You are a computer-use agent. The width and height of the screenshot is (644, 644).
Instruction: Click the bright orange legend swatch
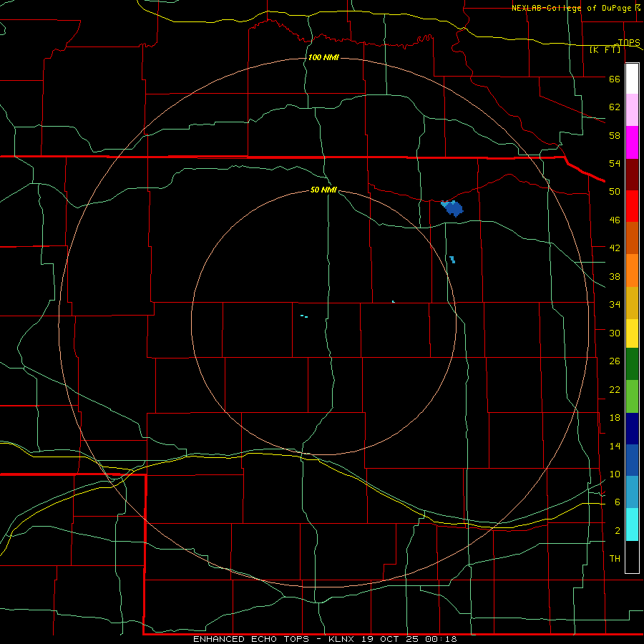point(632,270)
